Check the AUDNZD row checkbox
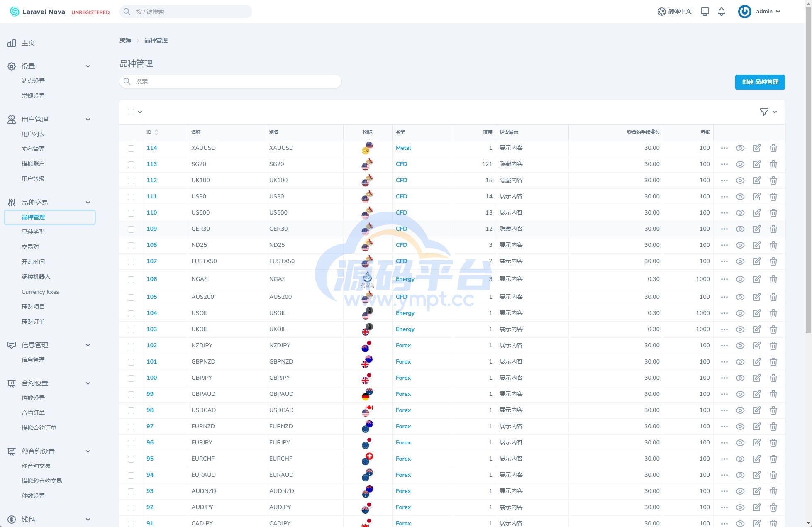Screen dimensions: 812x527 131,492
